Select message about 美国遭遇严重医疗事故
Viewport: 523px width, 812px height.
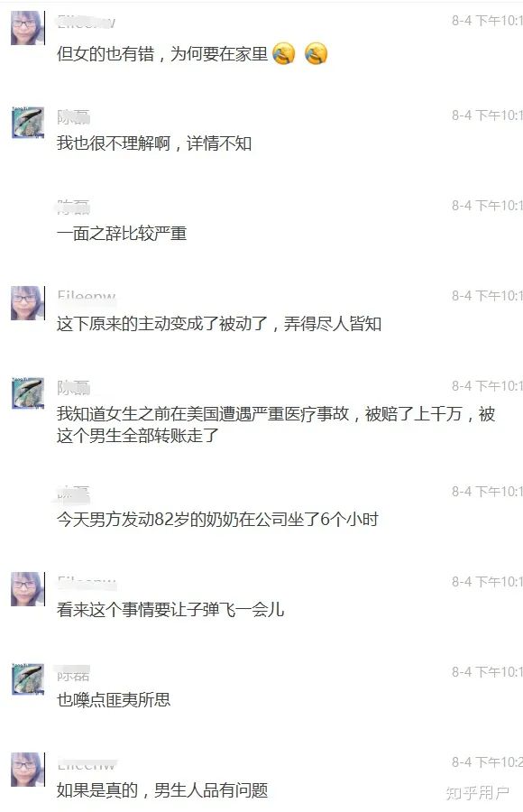pyautogui.click(x=276, y=425)
